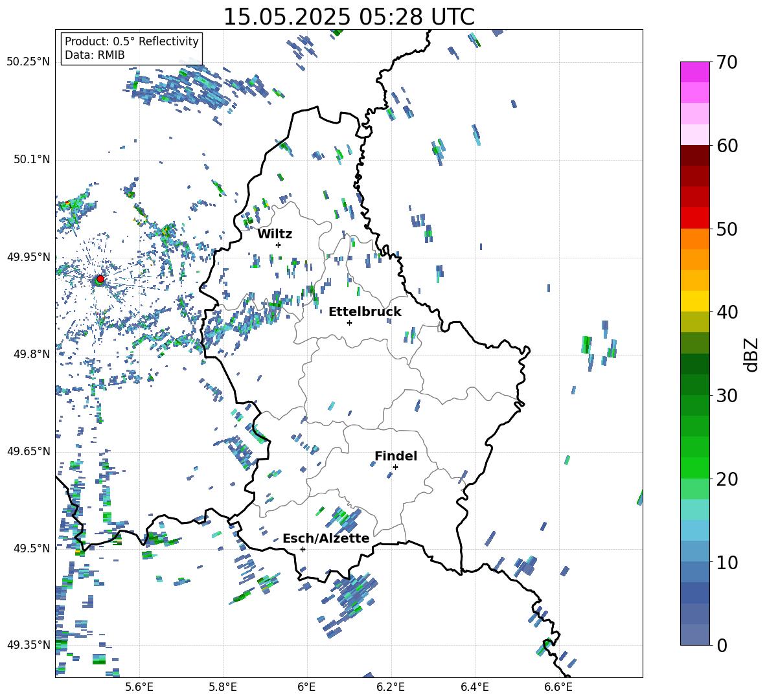Click the 0 value on the colorbar
The height and width of the screenshot is (700, 767).
(x=722, y=645)
